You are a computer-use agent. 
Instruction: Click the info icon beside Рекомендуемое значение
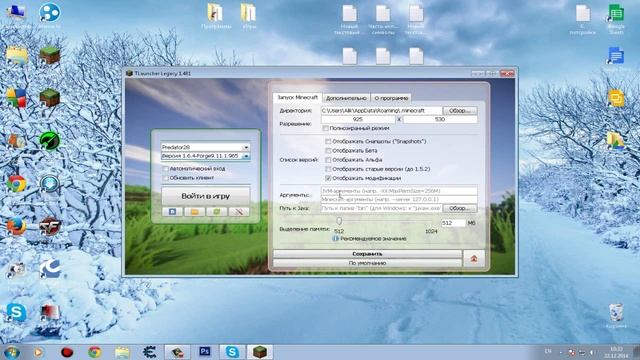coord(336,238)
